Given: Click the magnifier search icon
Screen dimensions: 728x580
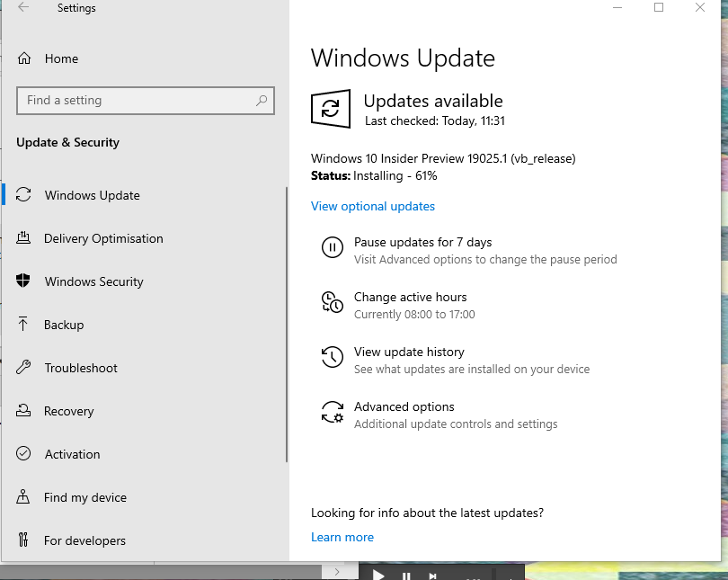Looking at the screenshot, I should (262, 101).
